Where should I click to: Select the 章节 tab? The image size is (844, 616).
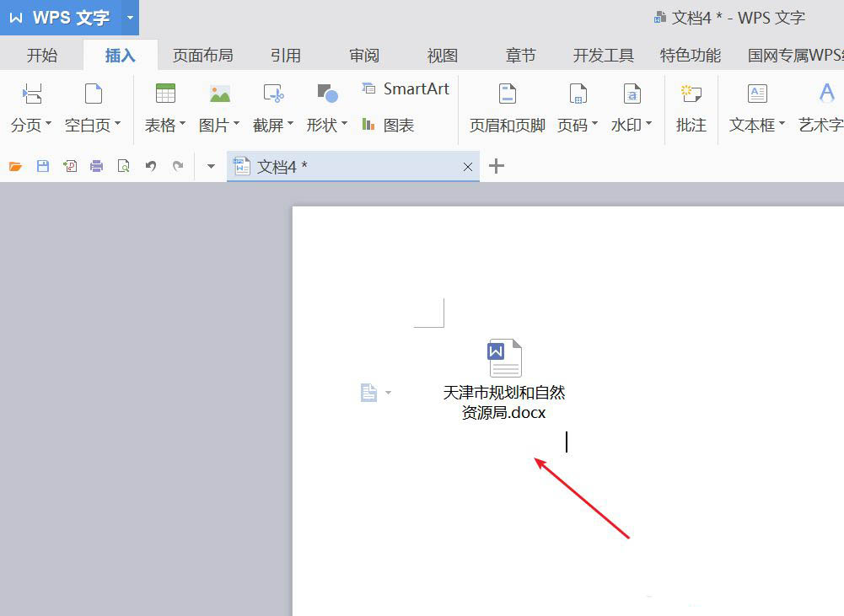click(520, 55)
